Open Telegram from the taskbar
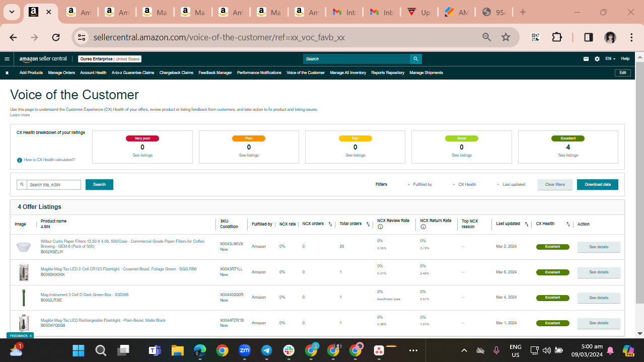This screenshot has width=644, height=362. (x=266, y=350)
